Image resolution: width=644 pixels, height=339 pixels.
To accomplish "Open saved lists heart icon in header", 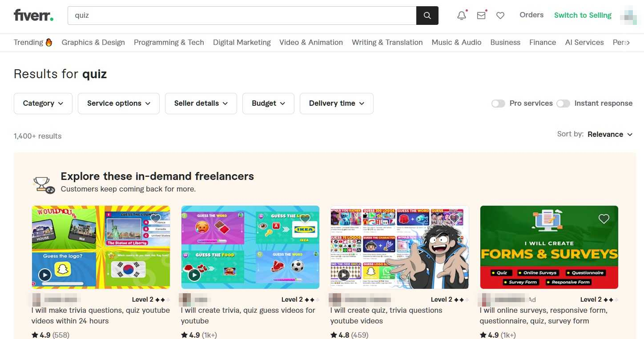I will pyautogui.click(x=500, y=16).
